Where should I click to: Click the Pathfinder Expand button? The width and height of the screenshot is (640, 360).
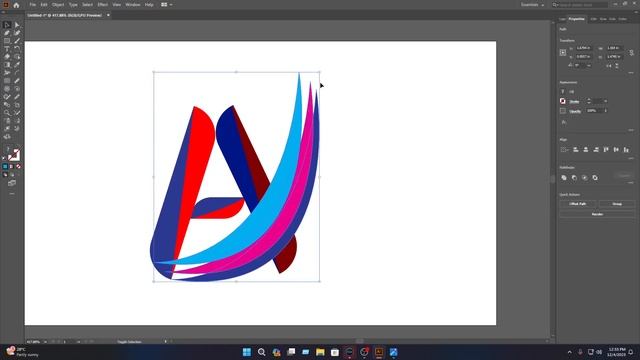[x=623, y=176]
